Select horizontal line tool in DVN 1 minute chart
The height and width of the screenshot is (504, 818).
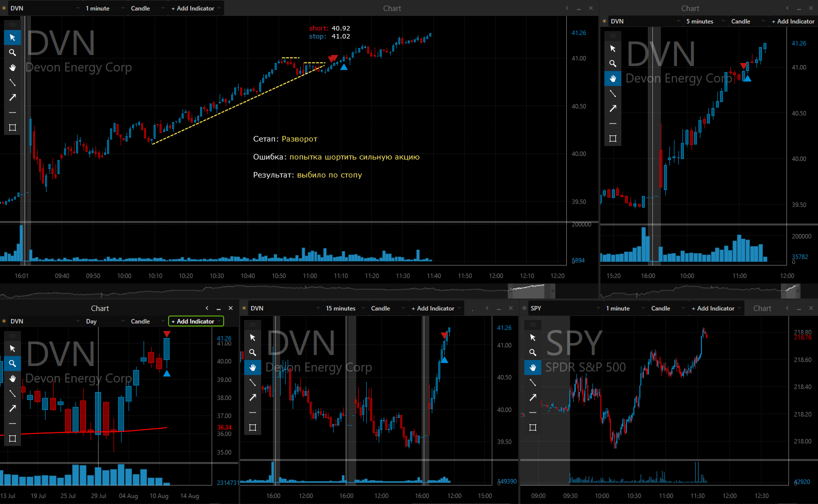[13, 112]
